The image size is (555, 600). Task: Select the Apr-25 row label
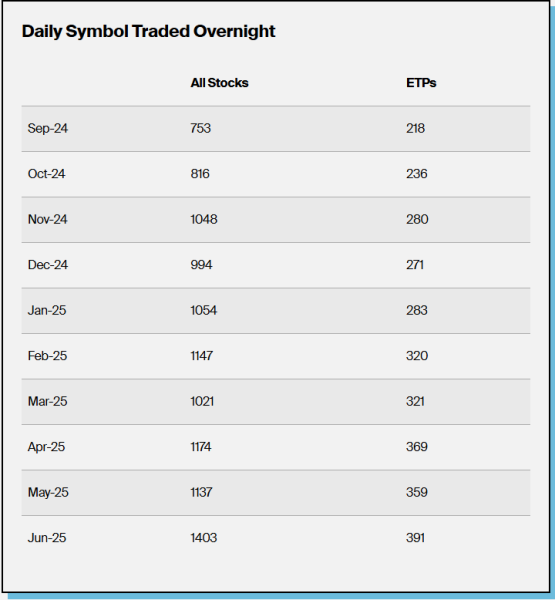click(x=46, y=447)
